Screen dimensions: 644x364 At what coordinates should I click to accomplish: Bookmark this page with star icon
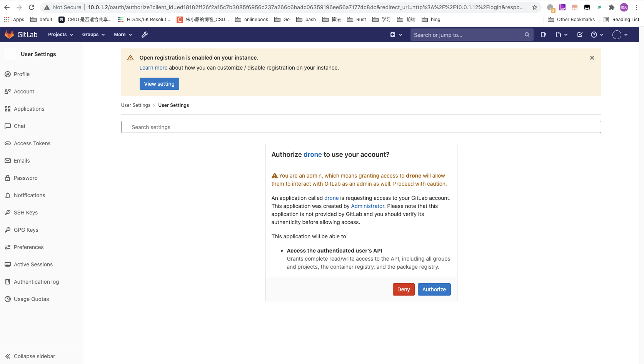534,7
